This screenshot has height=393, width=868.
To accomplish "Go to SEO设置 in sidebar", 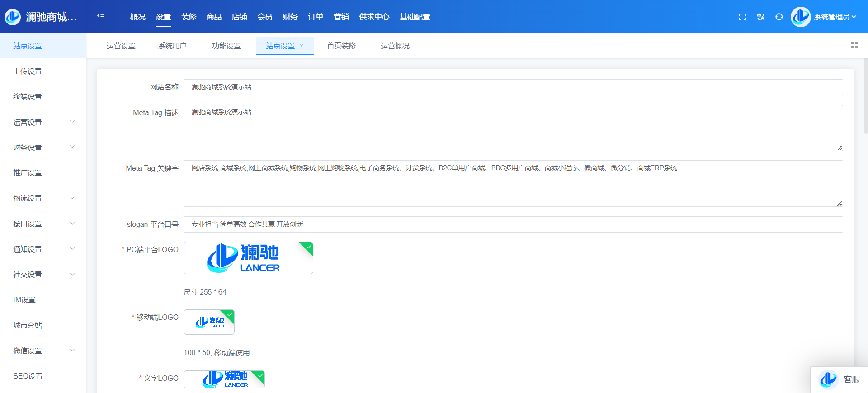I will (28, 376).
